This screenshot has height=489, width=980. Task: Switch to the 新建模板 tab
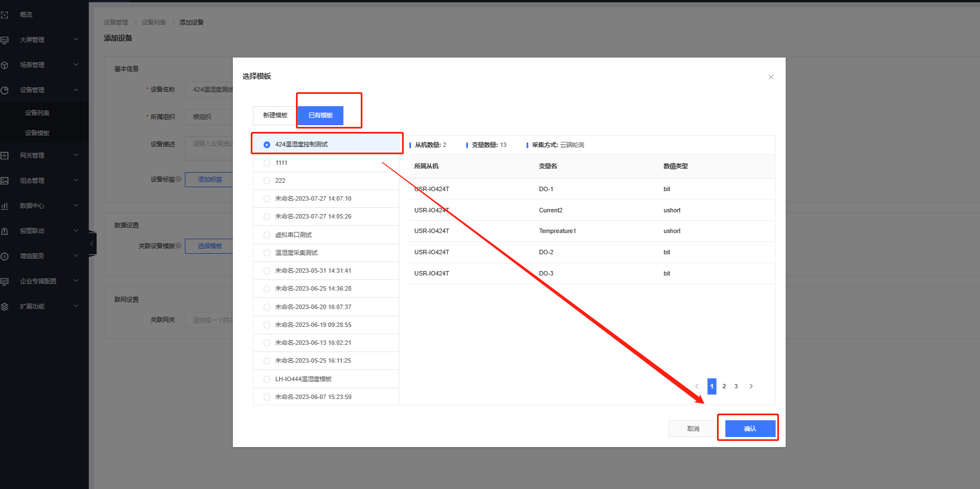[x=275, y=116]
